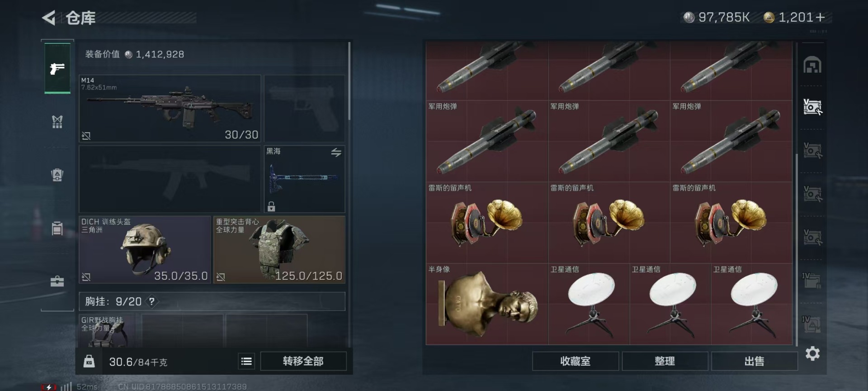Select the 半身像 bust item thumbnail
Viewport: 868px width, 391px height.
click(x=487, y=304)
